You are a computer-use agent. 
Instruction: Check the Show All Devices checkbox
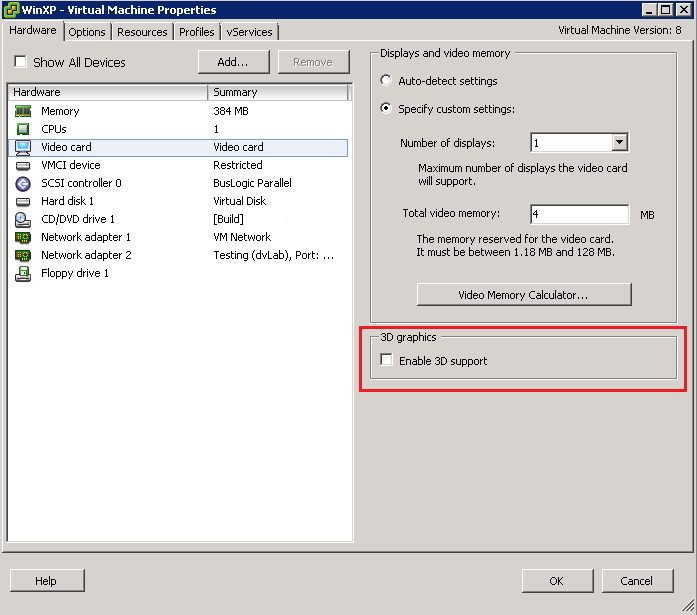point(20,61)
